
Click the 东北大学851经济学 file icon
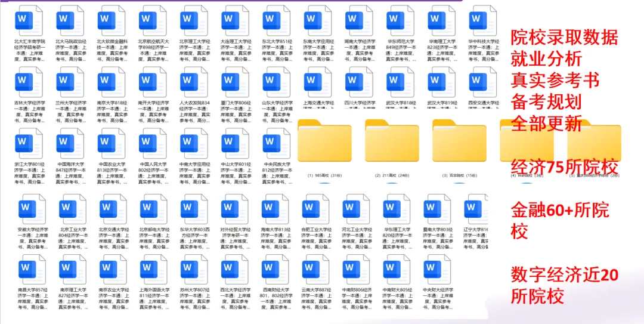coord(277,20)
